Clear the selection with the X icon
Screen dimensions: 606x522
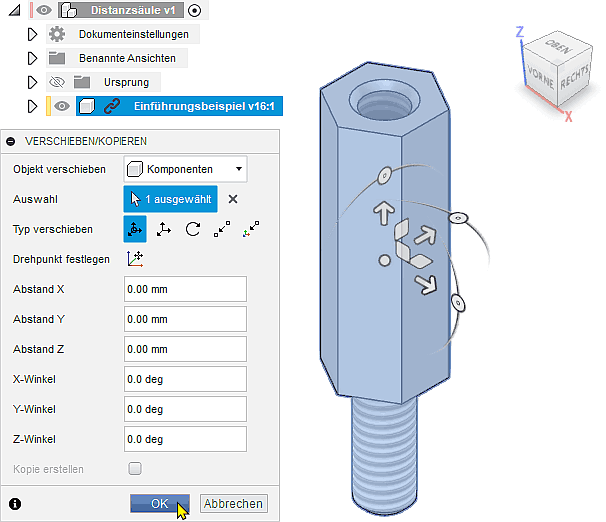click(x=233, y=199)
